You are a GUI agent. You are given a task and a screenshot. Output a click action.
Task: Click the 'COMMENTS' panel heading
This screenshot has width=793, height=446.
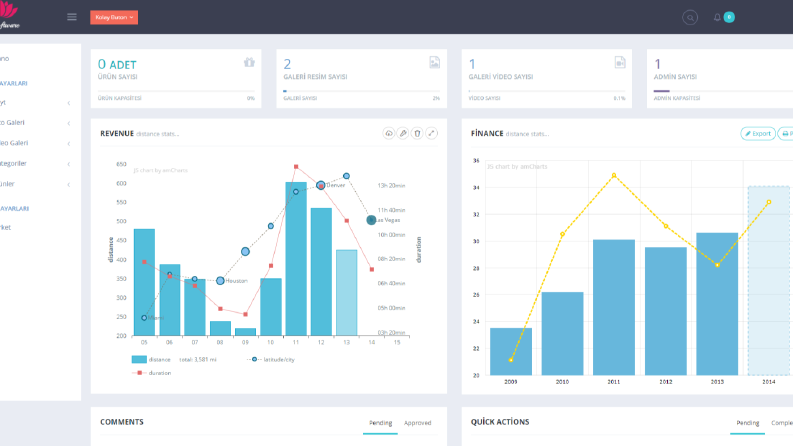pyautogui.click(x=122, y=422)
